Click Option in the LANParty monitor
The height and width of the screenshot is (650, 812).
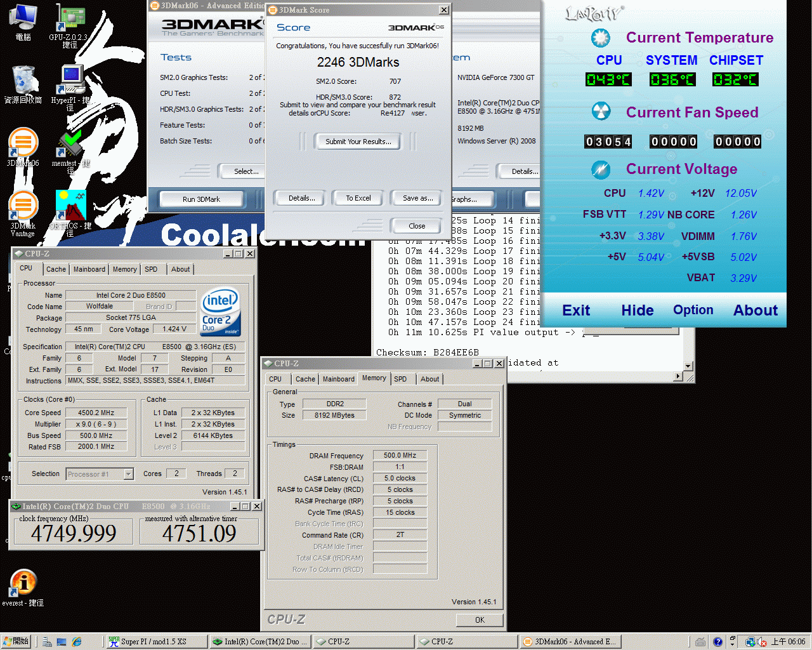(x=693, y=310)
